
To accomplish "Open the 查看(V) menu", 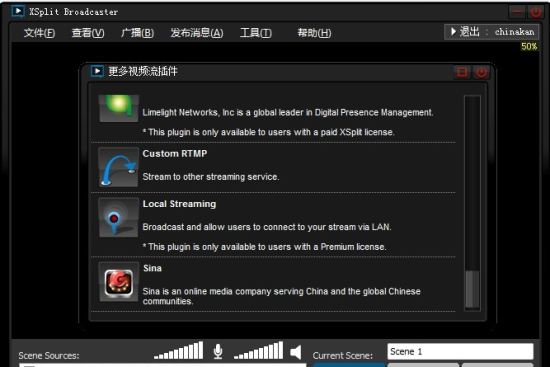I will (x=88, y=33).
